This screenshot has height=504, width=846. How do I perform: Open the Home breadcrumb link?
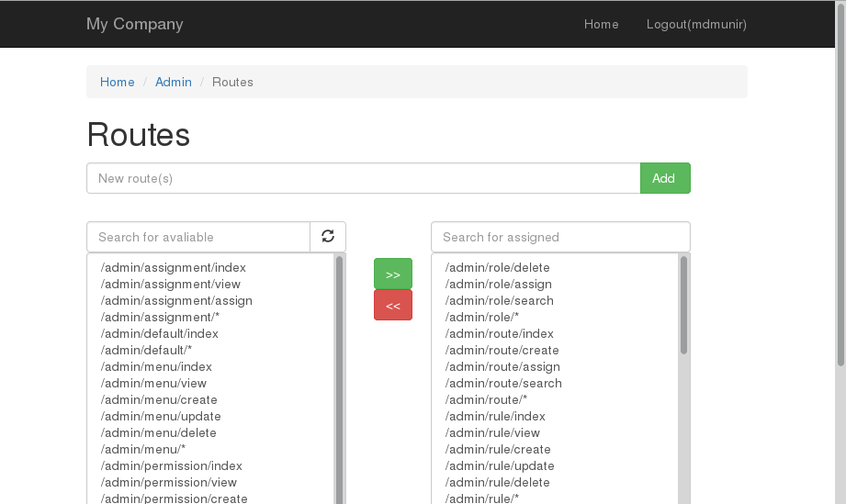pos(118,82)
